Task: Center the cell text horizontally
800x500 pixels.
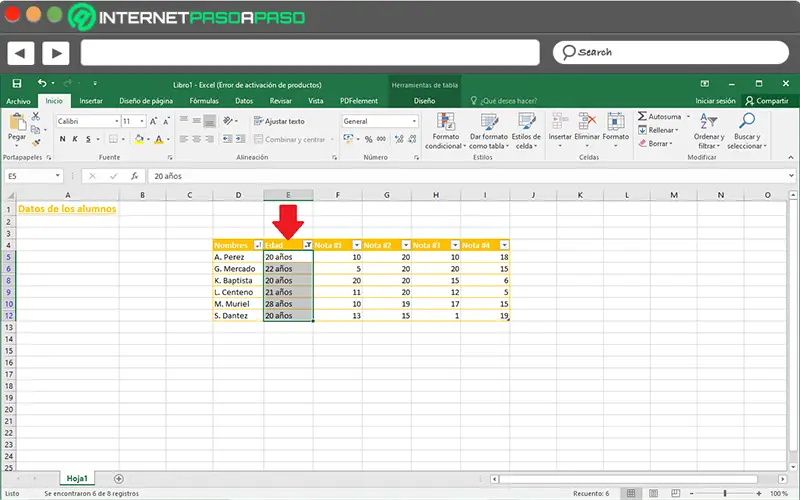Action: (x=196, y=139)
